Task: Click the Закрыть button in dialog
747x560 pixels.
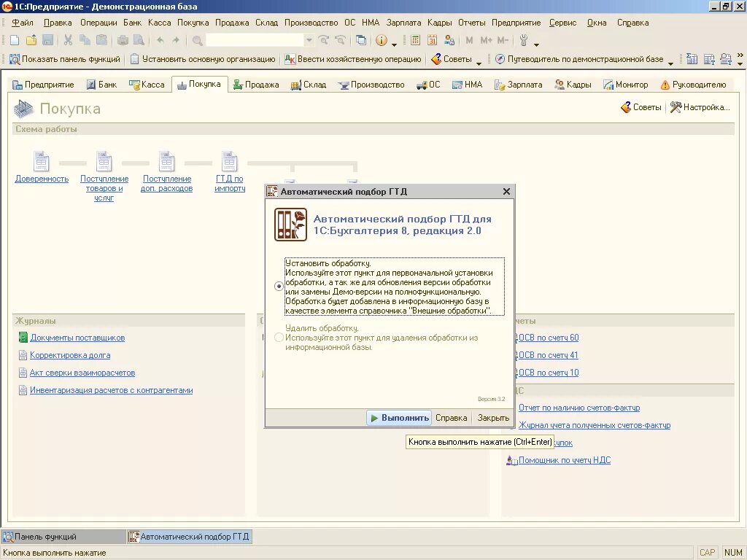Action: click(493, 418)
